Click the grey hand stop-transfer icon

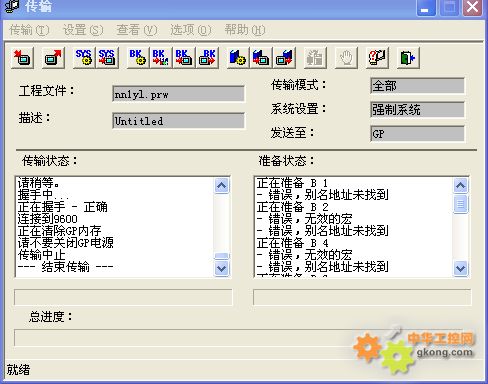(346, 58)
